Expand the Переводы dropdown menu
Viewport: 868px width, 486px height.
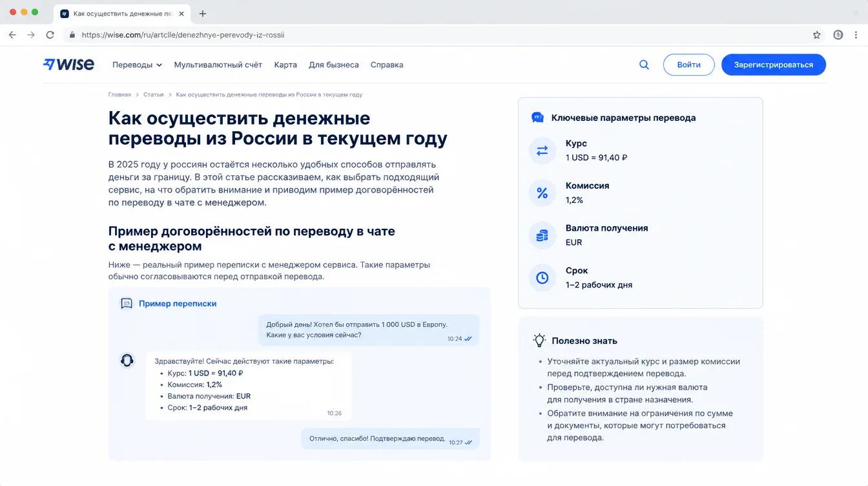(x=137, y=65)
